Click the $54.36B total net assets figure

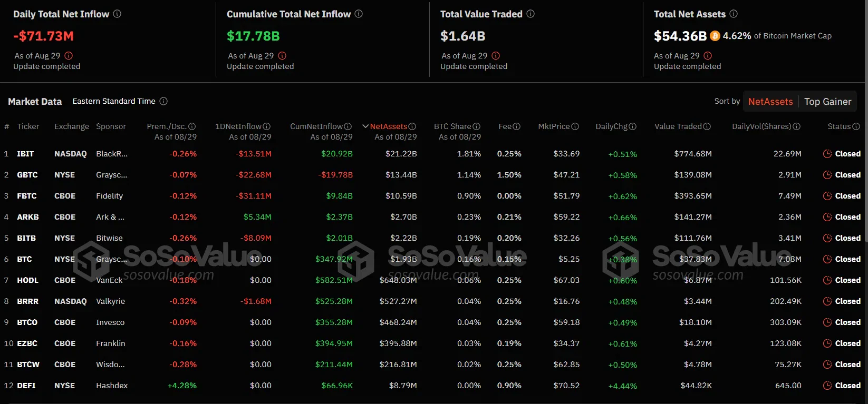coord(680,36)
